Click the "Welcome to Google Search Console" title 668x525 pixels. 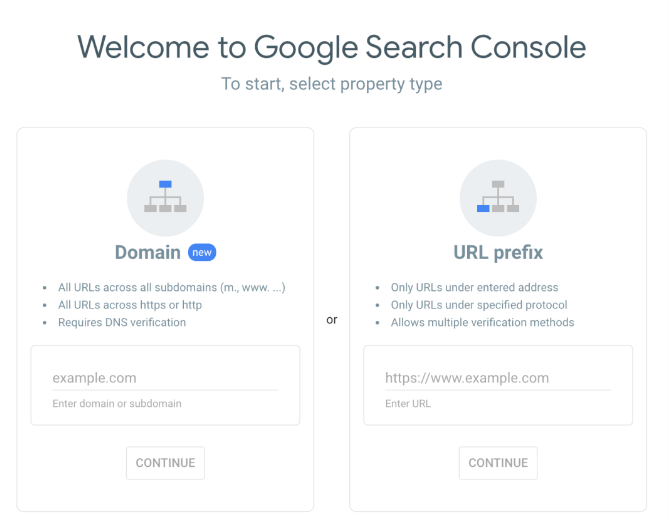(332, 46)
